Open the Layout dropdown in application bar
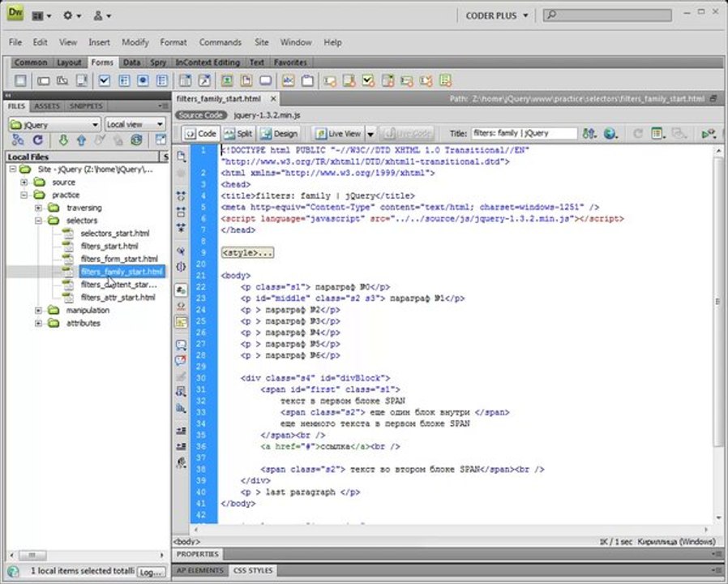This screenshot has height=584, width=728. (x=41, y=15)
